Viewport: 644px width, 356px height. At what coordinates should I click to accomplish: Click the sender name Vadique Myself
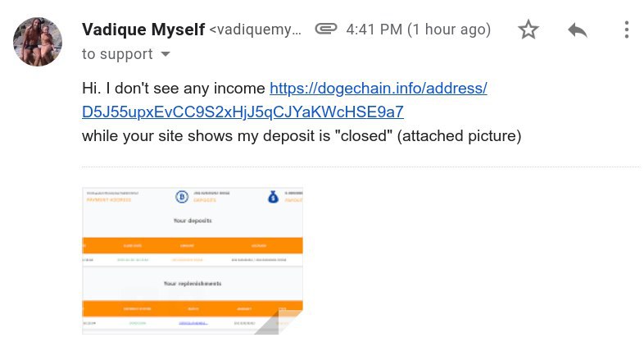click(143, 30)
